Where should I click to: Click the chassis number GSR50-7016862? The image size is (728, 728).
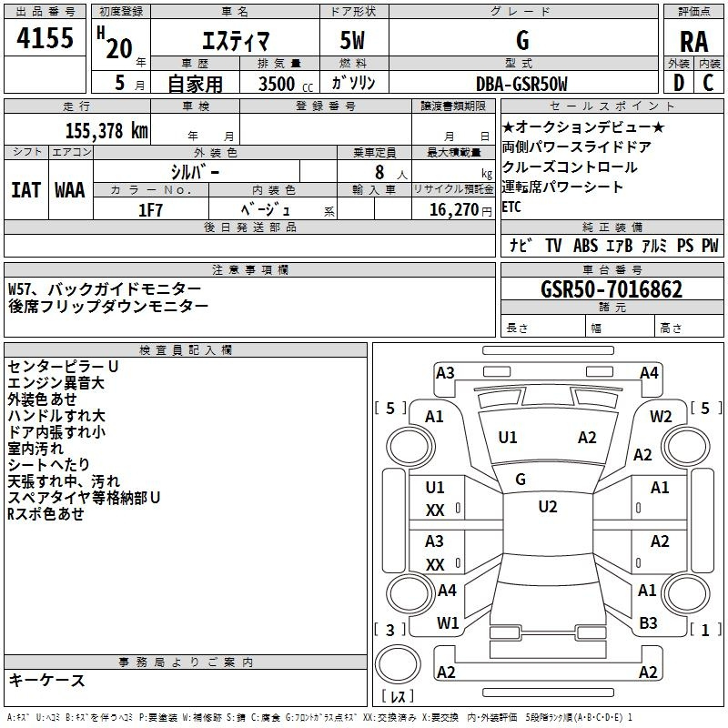pyautogui.click(x=612, y=289)
